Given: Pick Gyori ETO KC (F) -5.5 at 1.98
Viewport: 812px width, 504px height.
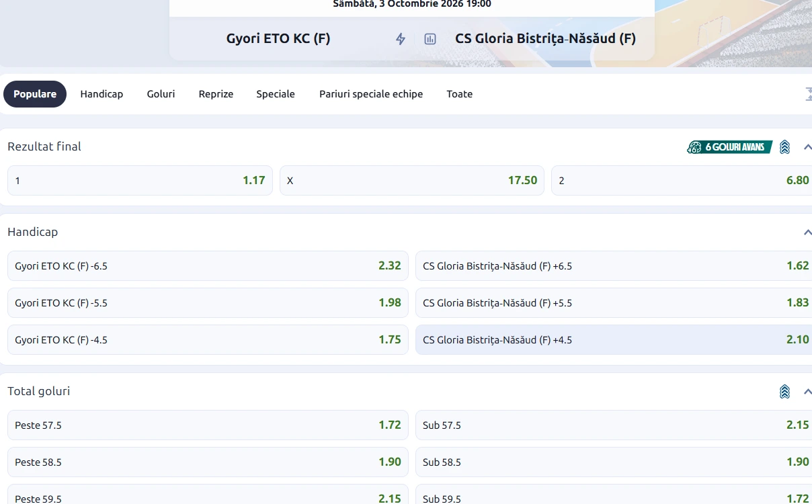Looking at the screenshot, I should (x=208, y=302).
